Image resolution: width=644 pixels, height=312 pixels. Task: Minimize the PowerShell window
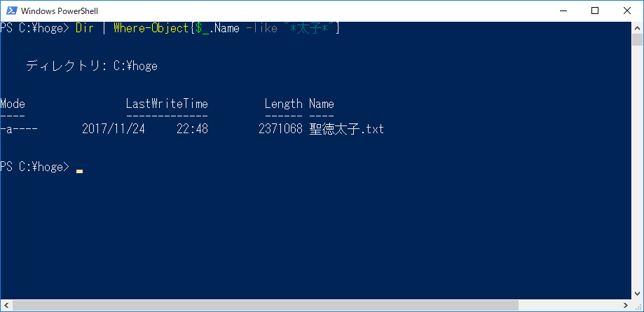563,11
